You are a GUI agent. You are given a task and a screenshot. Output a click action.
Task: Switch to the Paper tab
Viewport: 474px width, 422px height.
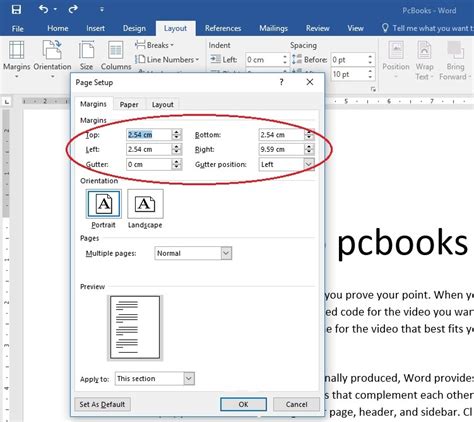pos(129,105)
